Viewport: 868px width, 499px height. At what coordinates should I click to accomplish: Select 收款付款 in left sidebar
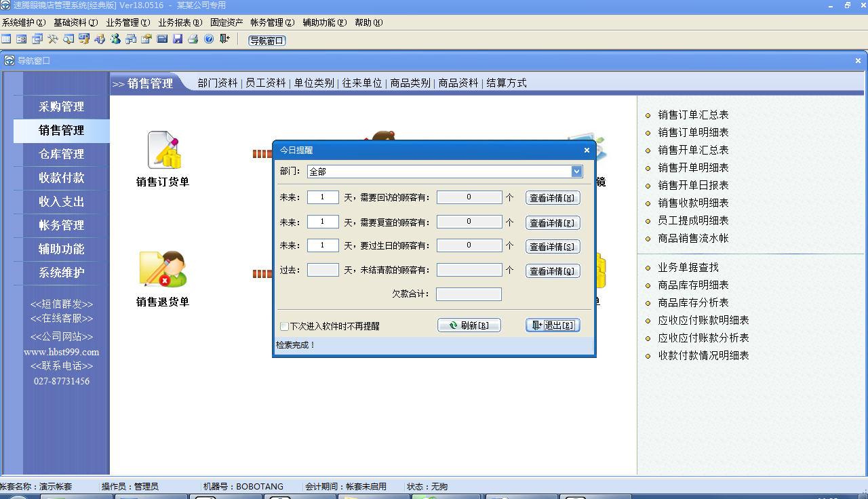click(61, 178)
